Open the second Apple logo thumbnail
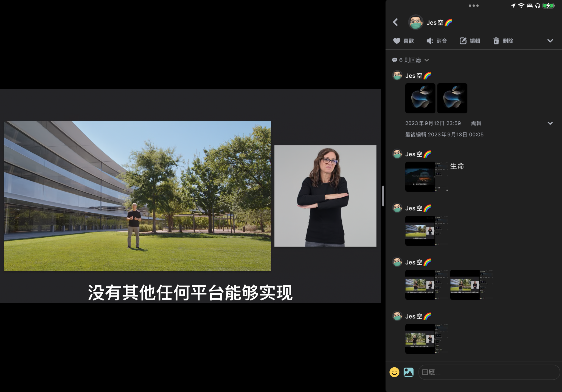The height and width of the screenshot is (392, 562). (x=452, y=98)
